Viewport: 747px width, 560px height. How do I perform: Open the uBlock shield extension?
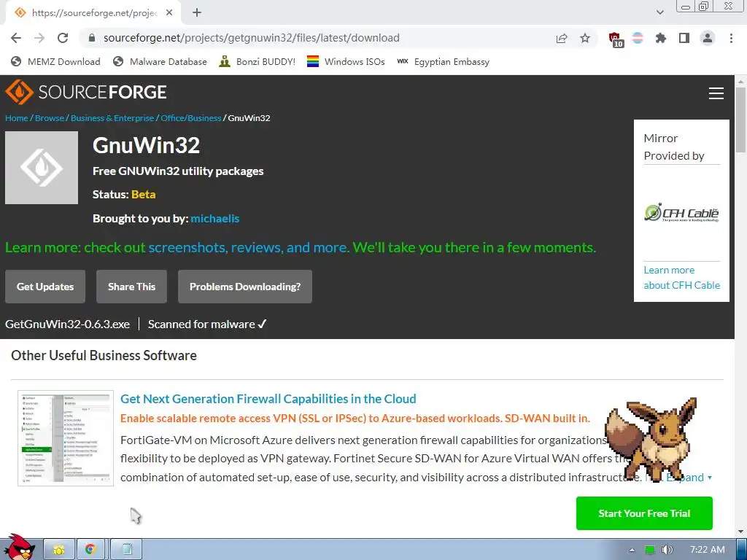[x=616, y=39]
